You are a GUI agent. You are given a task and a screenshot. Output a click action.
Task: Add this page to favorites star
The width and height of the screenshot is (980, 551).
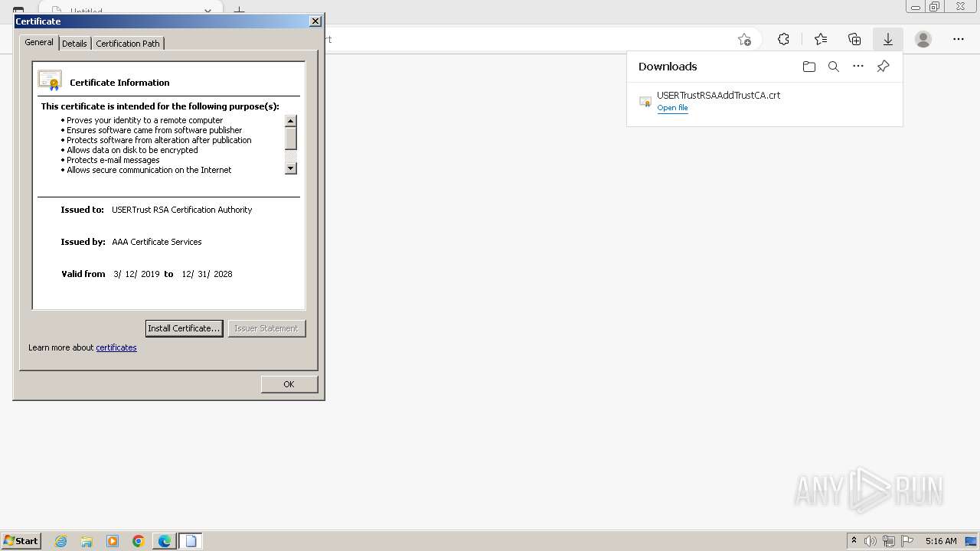(x=744, y=40)
